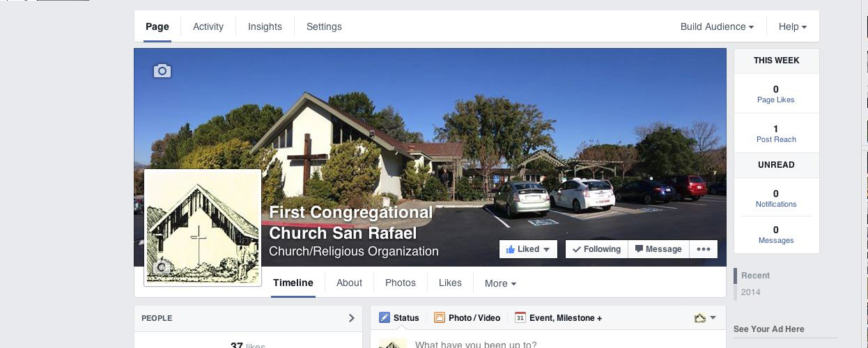Click the profile picture camera icon
The image size is (868, 348).
[161, 267]
